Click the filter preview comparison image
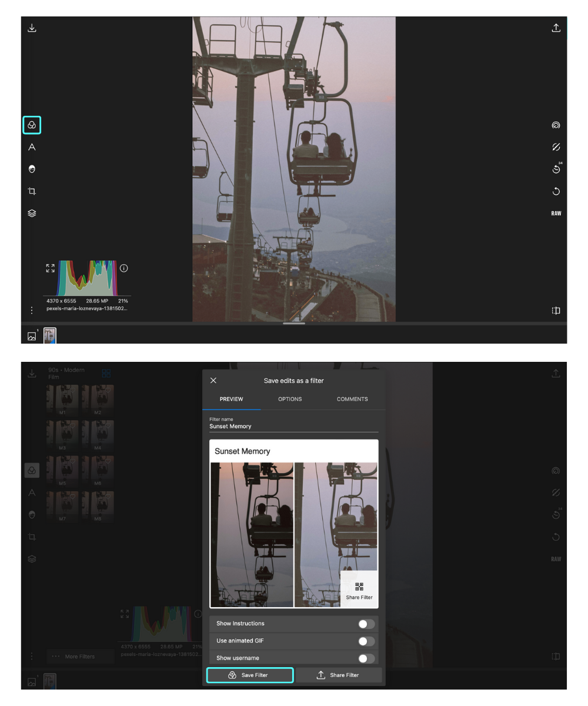The height and width of the screenshot is (706, 588). tap(294, 535)
